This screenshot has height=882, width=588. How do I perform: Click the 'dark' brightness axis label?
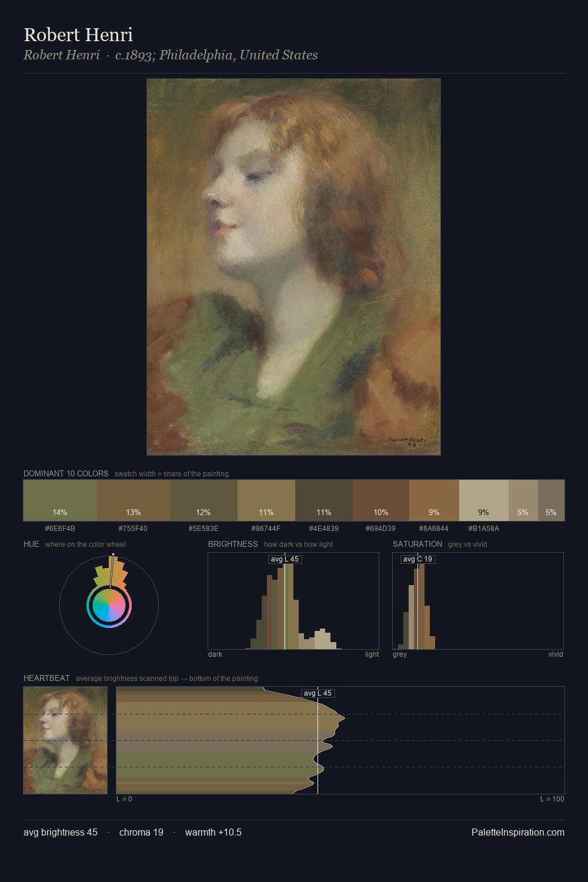pos(215,654)
